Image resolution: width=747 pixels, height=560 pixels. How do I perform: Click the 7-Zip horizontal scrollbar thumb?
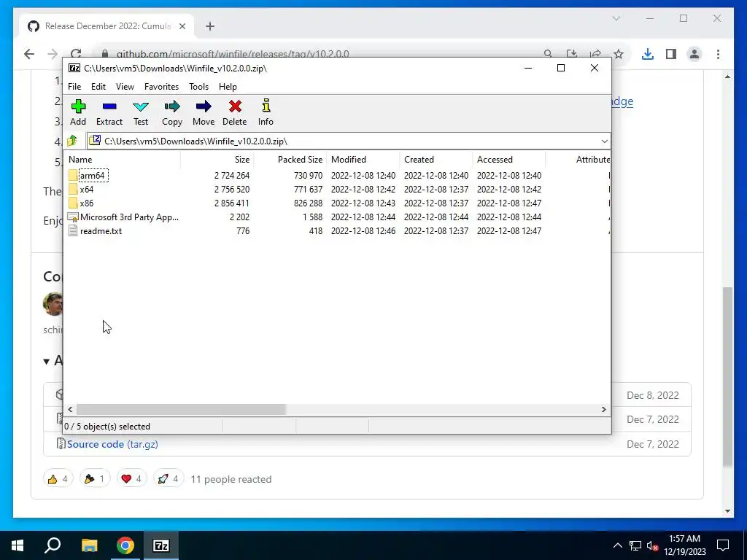[x=181, y=410]
